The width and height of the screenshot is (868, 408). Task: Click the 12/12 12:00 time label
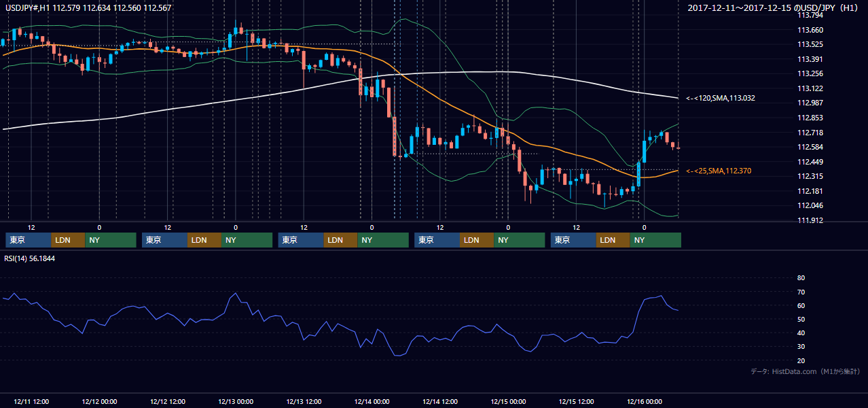(167, 401)
